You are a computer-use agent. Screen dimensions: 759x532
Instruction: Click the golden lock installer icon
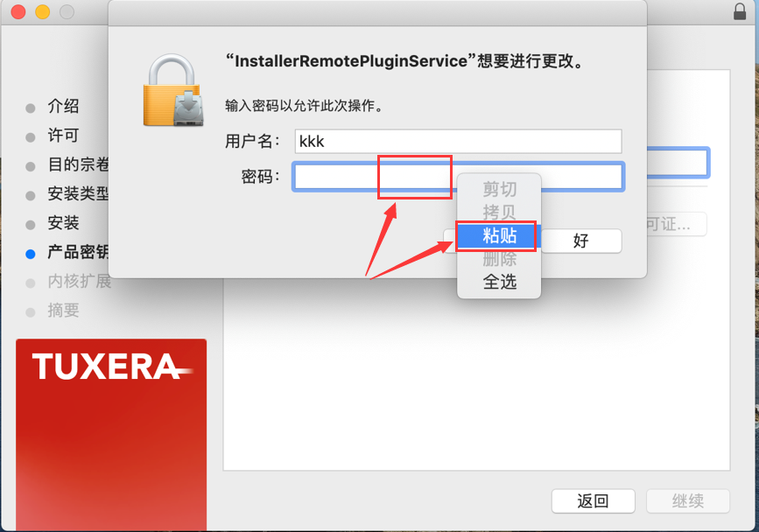[x=173, y=90]
